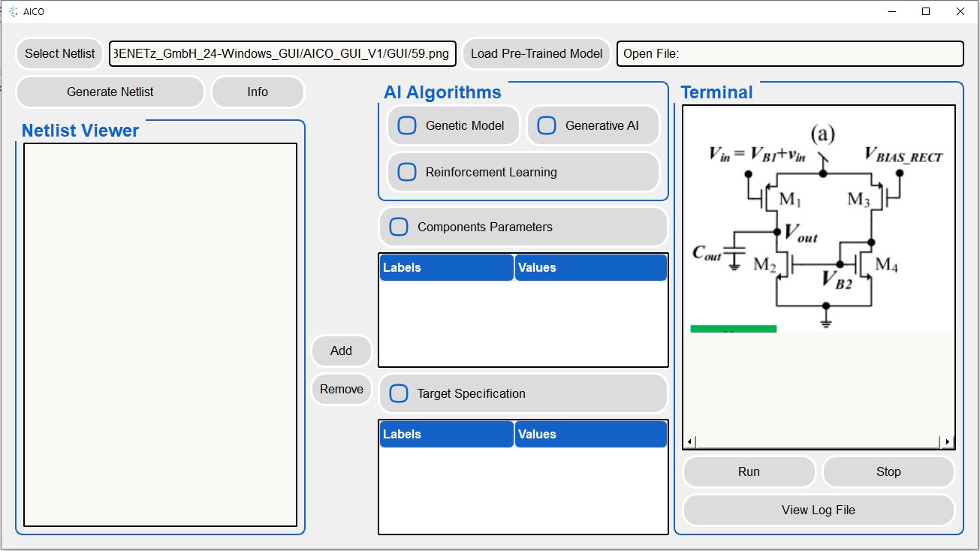Enable the Components Parameters checkbox
The height and width of the screenshot is (551, 980).
pyautogui.click(x=399, y=227)
